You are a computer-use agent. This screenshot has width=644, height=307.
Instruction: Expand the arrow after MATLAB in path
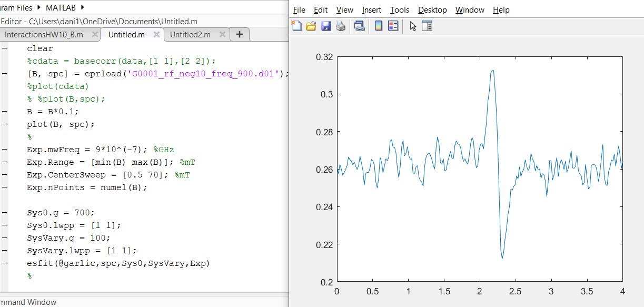coord(83,7)
